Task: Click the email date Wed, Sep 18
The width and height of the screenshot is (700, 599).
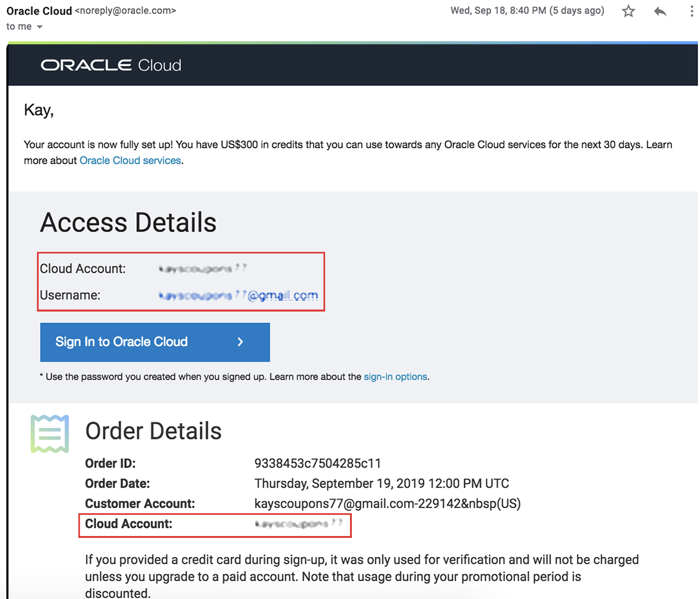Action: (x=528, y=11)
